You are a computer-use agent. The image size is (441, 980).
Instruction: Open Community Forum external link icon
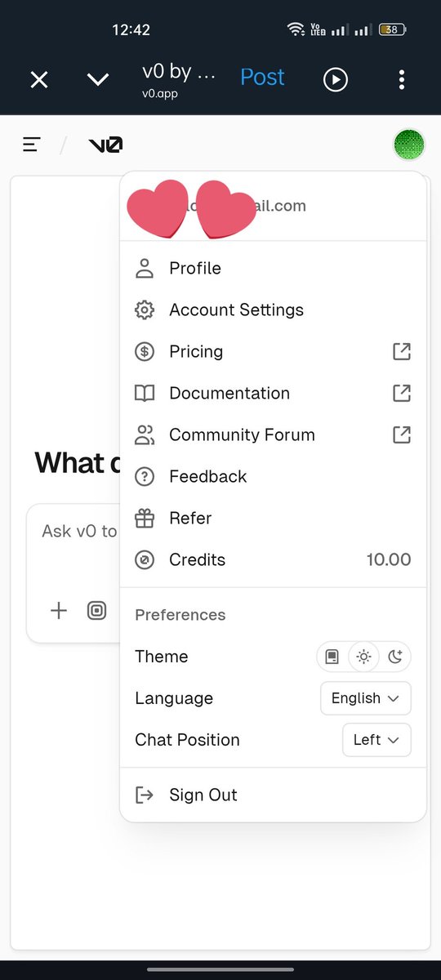[x=402, y=434]
